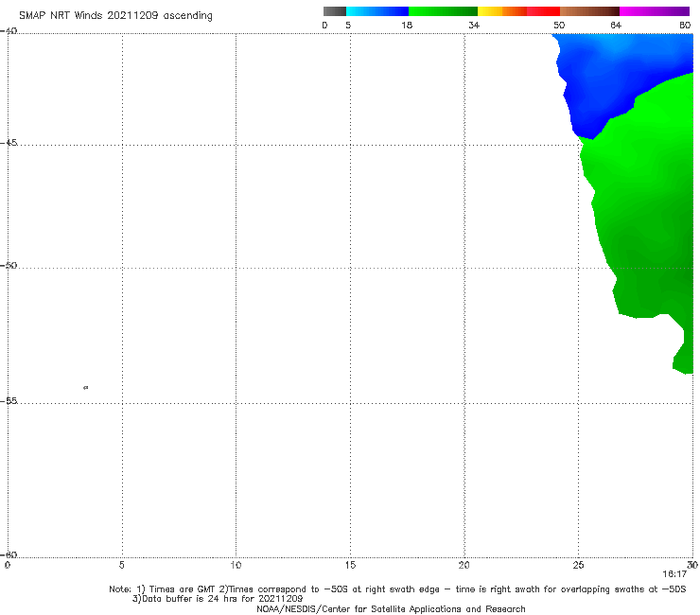Screen dimensions: 700x615
Task: Click the cyan-blue segment of the color bar
Action: coord(377,11)
